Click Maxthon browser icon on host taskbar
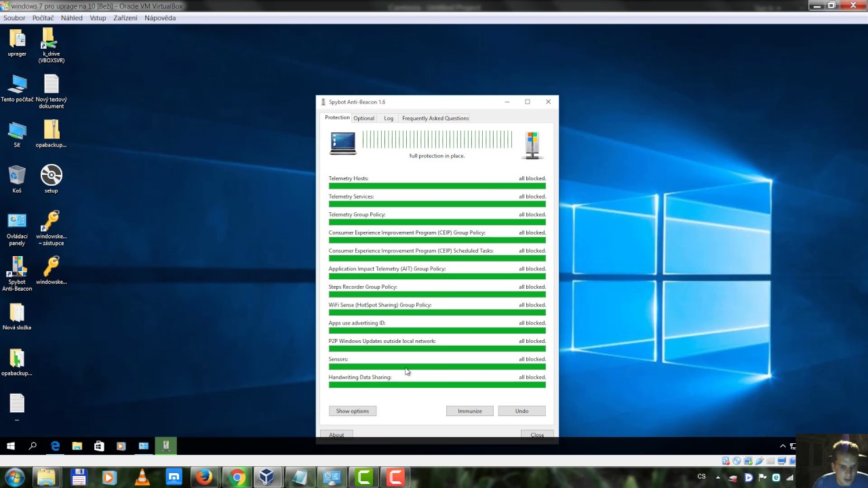 [174, 477]
